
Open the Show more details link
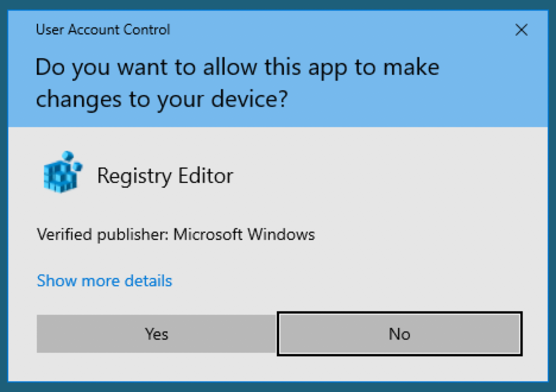point(105,281)
